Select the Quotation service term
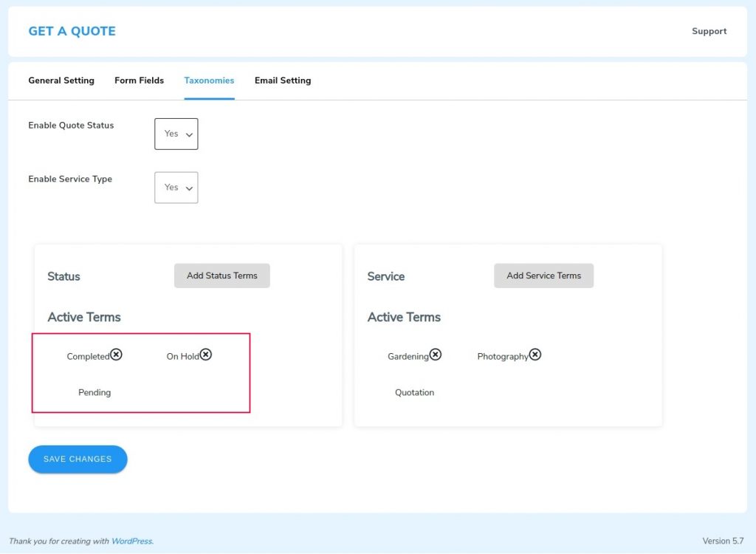 (414, 392)
